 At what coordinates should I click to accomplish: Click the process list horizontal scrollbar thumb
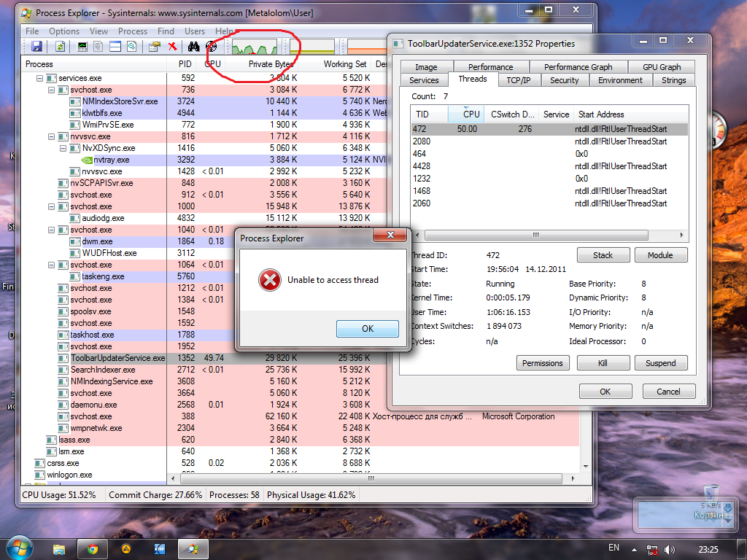coord(370,478)
